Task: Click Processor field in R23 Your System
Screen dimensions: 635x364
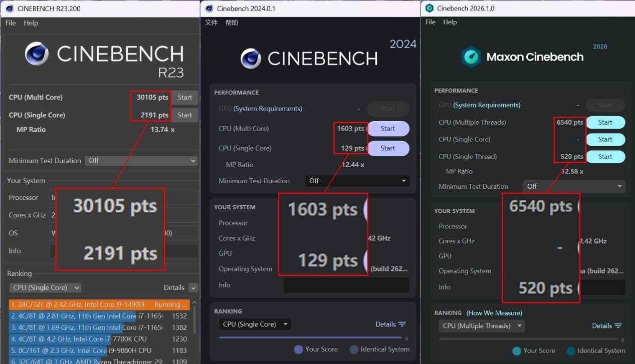Action: [x=124, y=197]
